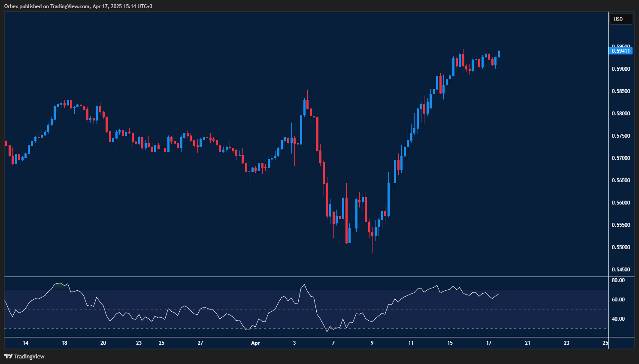639x364 pixels.
Task: Click the 0.58000 price scale label
Action: coord(621,114)
